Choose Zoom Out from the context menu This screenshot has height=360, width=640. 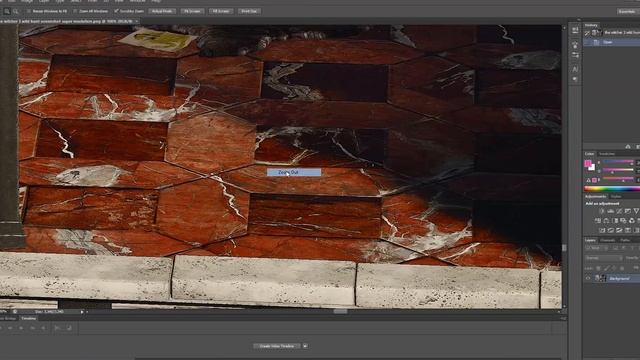[x=294, y=172]
